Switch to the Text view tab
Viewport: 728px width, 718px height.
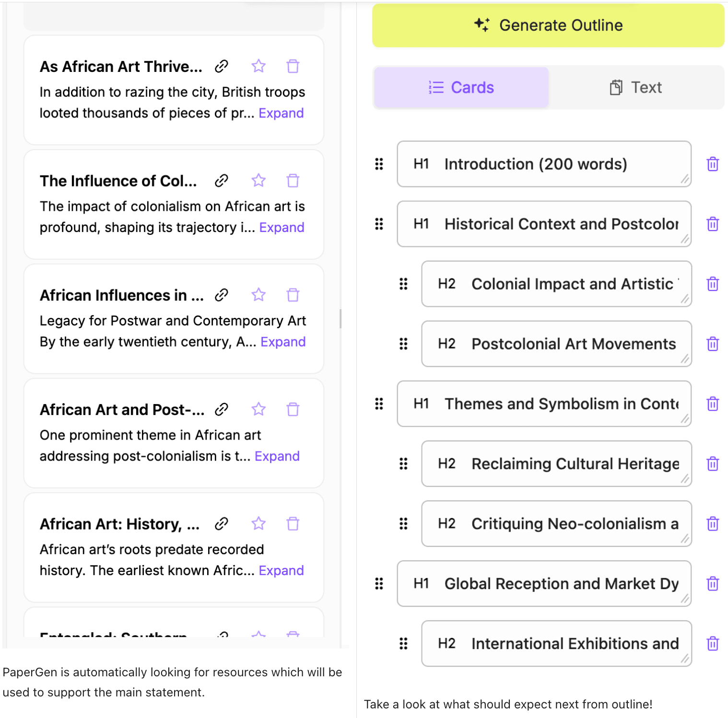click(636, 88)
